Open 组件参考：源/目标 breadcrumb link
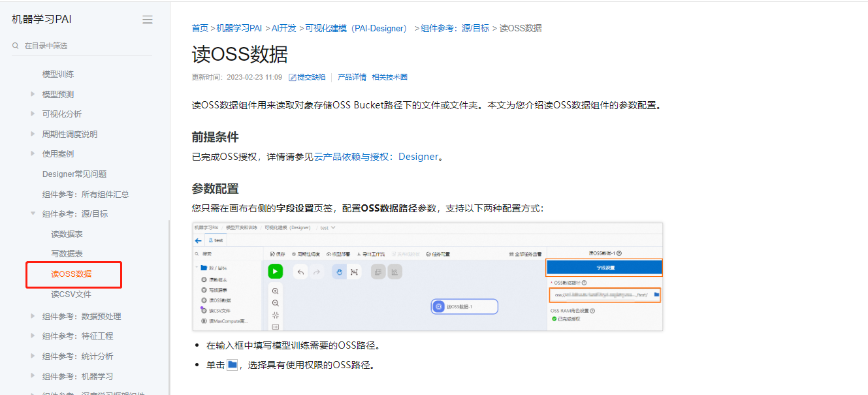Viewport: 868px width, 395px height. (455, 28)
